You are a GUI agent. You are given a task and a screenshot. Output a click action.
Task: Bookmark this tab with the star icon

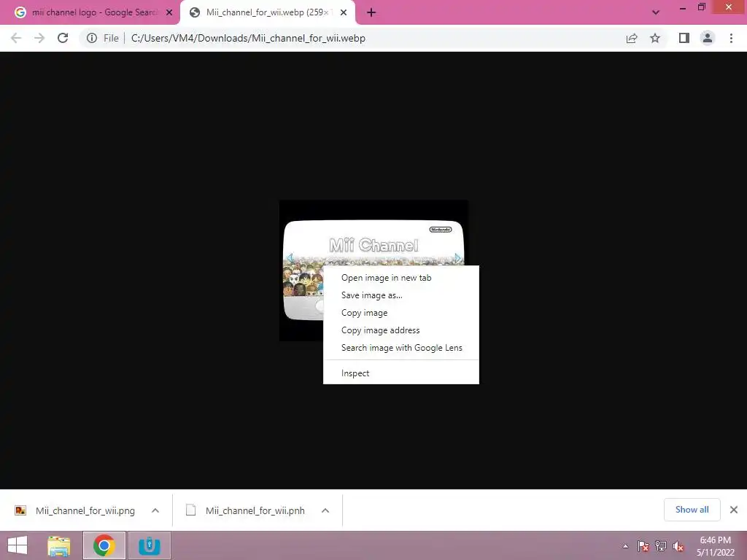(655, 38)
